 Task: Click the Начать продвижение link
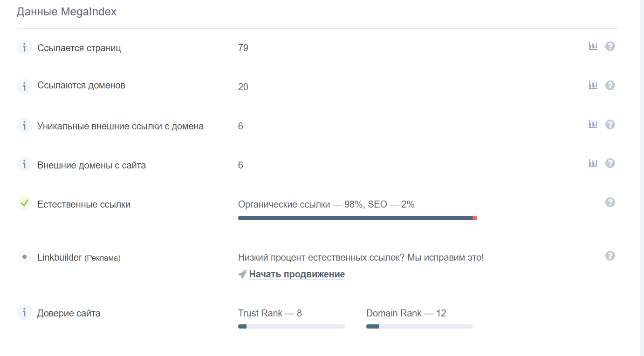(x=297, y=275)
